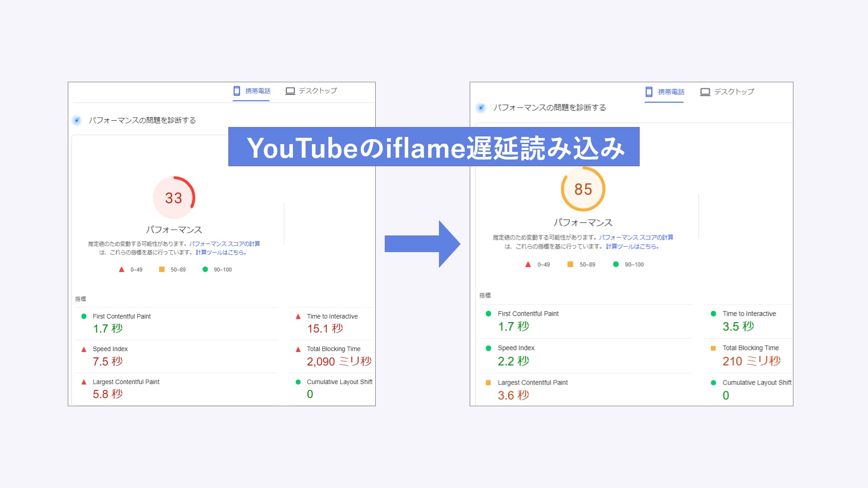The width and height of the screenshot is (868, 488).
Task: Click the orange square icon near Largest Contentful Paint
Action: [x=488, y=382]
